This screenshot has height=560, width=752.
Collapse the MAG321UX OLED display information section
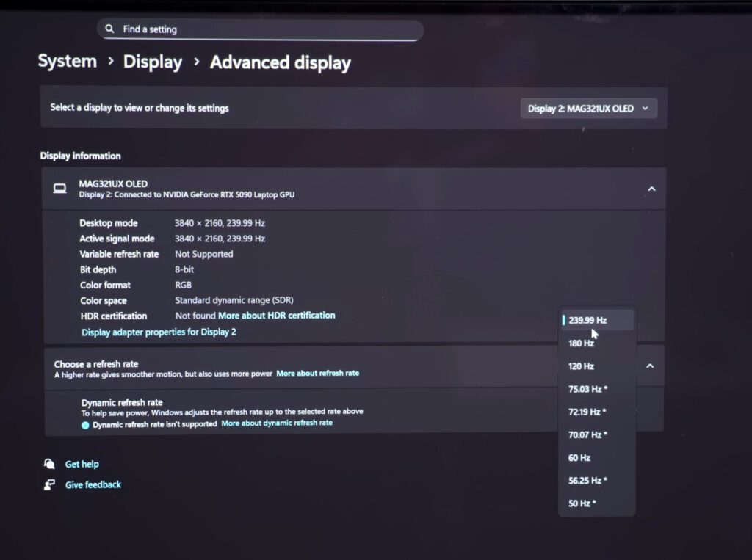coord(651,189)
